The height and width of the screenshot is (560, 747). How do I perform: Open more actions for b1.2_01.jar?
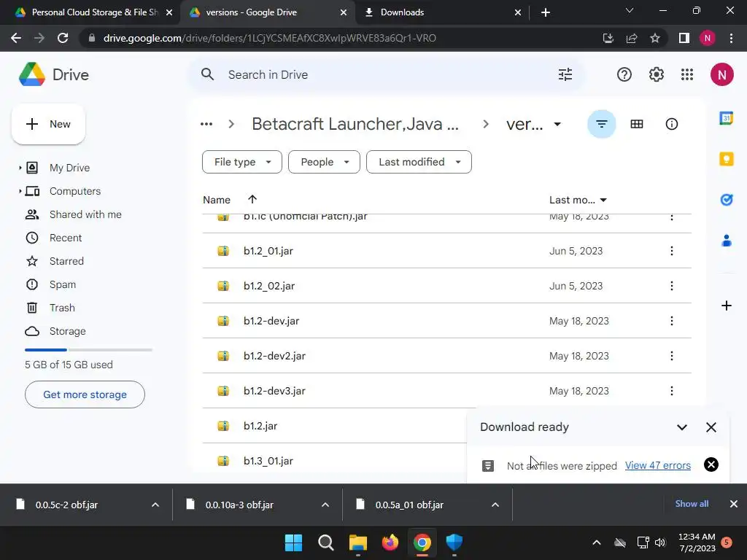pos(671,251)
